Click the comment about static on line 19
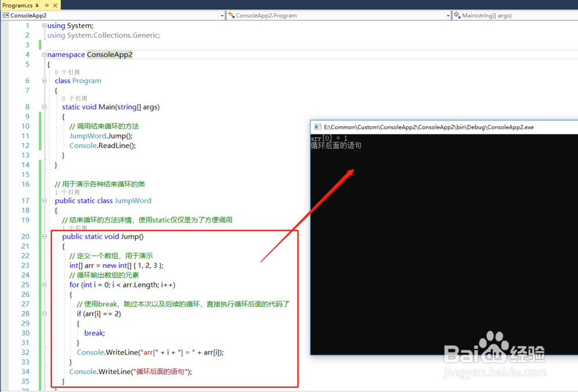Screen dimensions: 578x392 coord(147,220)
